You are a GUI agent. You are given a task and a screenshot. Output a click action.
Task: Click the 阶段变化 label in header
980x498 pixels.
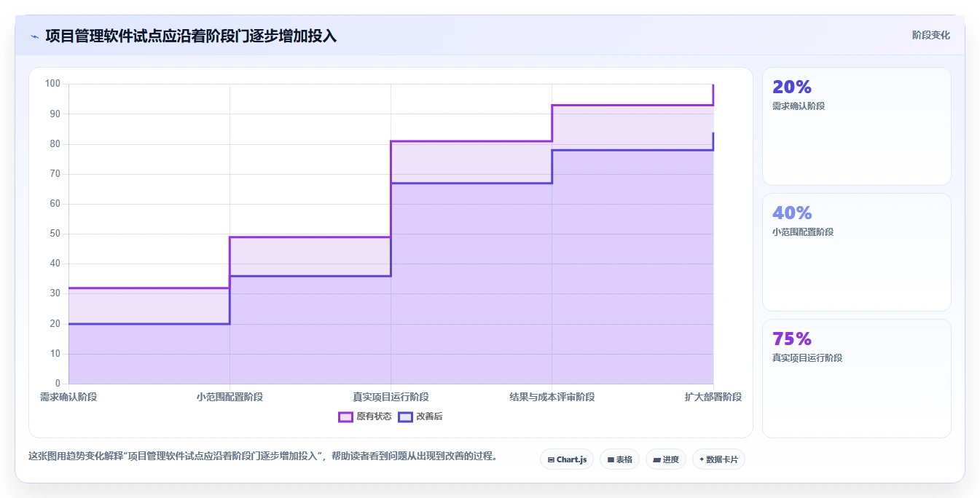930,35
